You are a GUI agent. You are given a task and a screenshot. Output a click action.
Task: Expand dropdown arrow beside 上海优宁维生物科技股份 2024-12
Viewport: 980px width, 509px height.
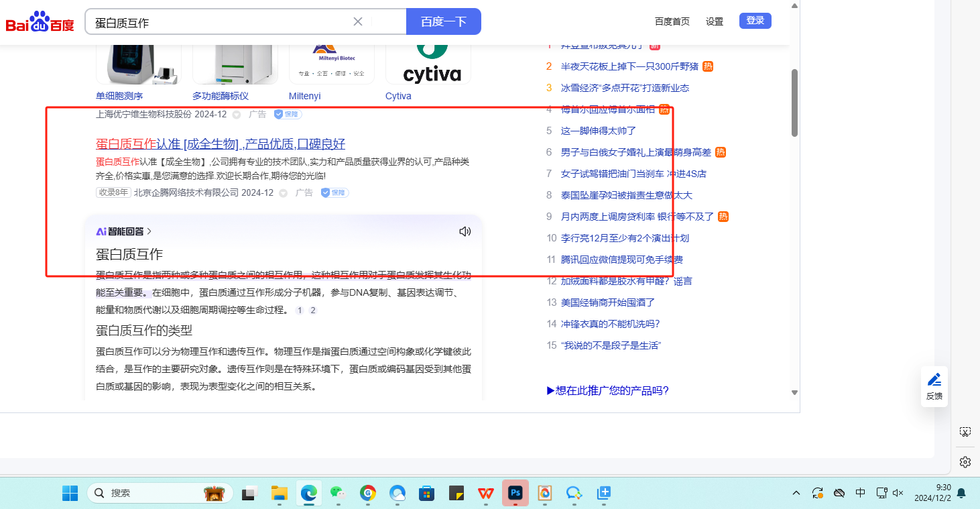point(236,115)
